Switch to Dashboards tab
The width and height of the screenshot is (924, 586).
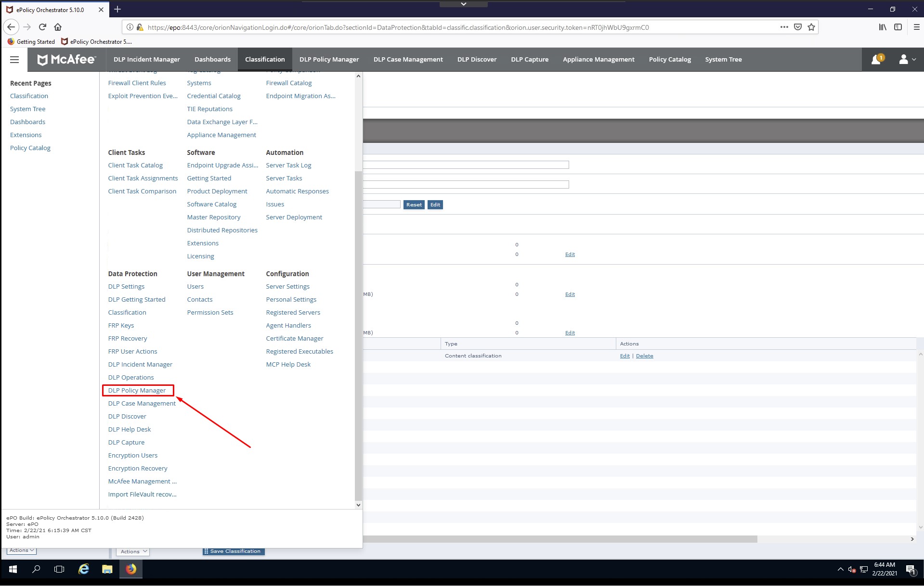[x=212, y=60]
